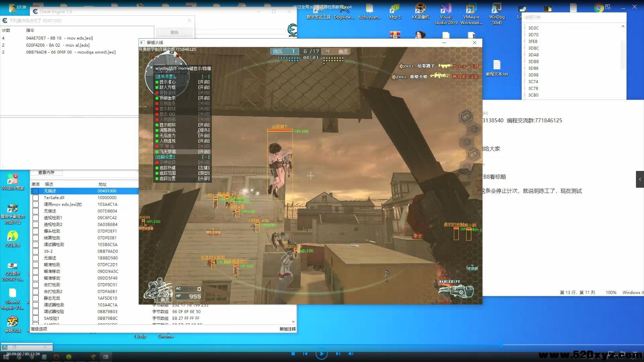Click the player play button
644x362 pixels.
(321, 354)
